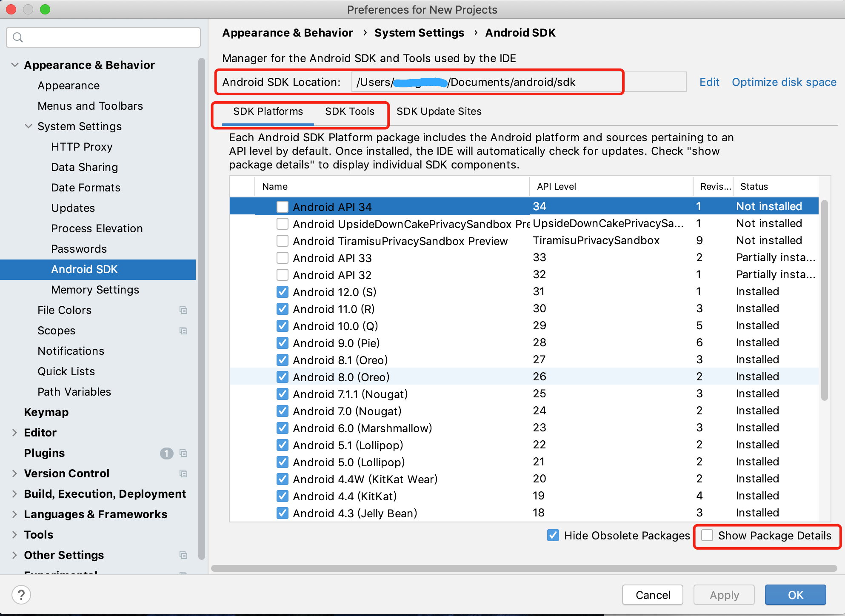Select HTTP Proxy in settings tree
845x616 pixels.
[82, 147]
